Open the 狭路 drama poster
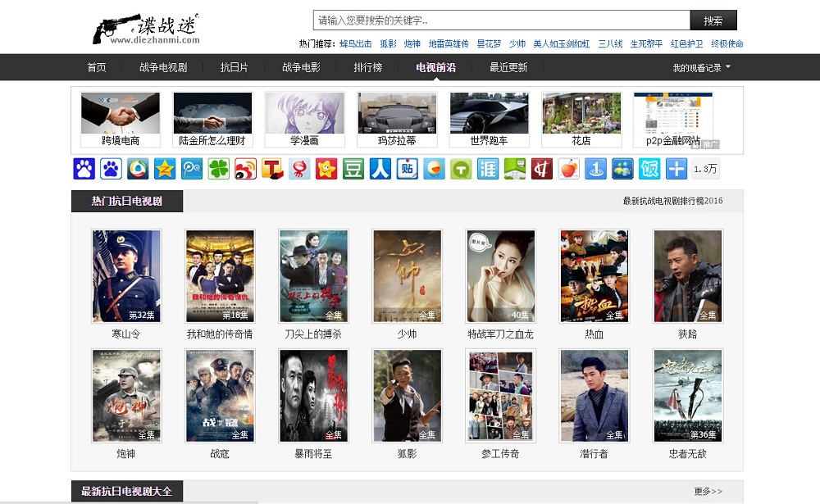This screenshot has width=820, height=504. [688, 276]
